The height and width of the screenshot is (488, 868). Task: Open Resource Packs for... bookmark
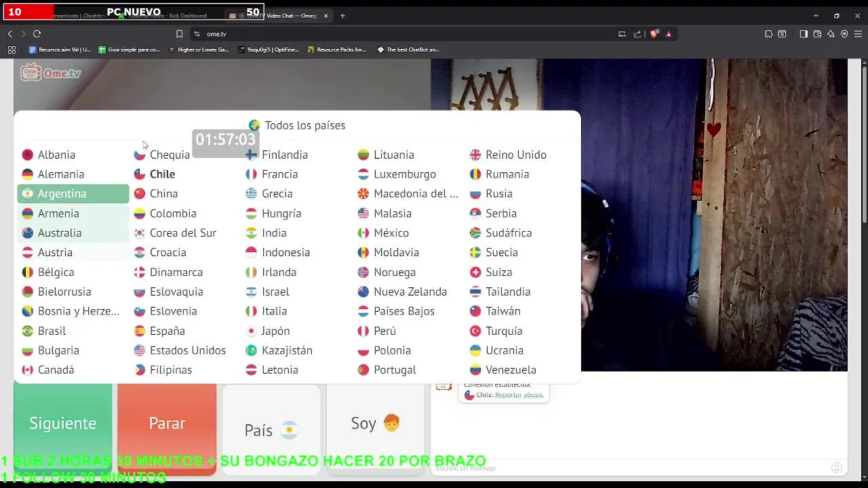tap(337, 49)
